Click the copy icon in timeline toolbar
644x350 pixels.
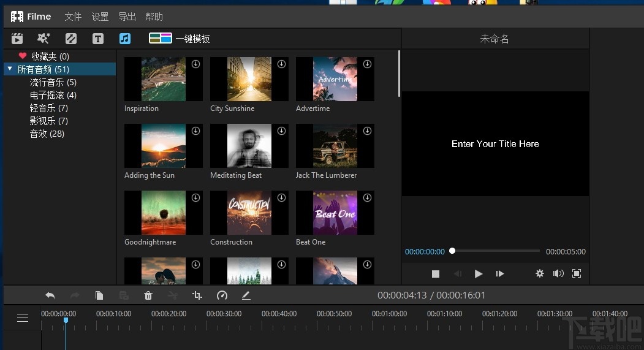coord(99,295)
